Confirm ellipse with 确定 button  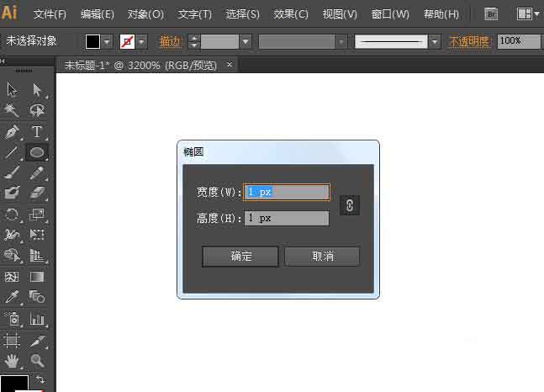[x=240, y=257]
